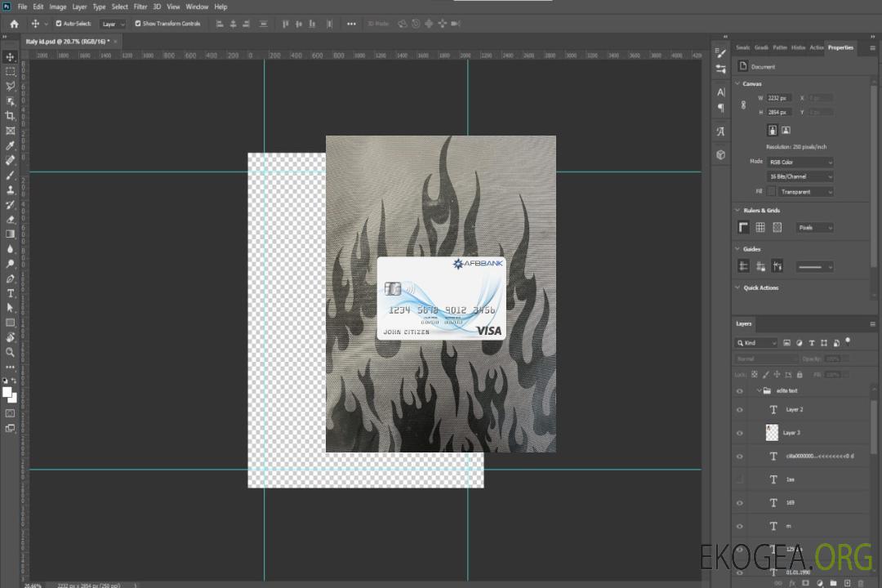The image size is (882, 588).
Task: Switch to the Properties tab
Action: pos(840,47)
